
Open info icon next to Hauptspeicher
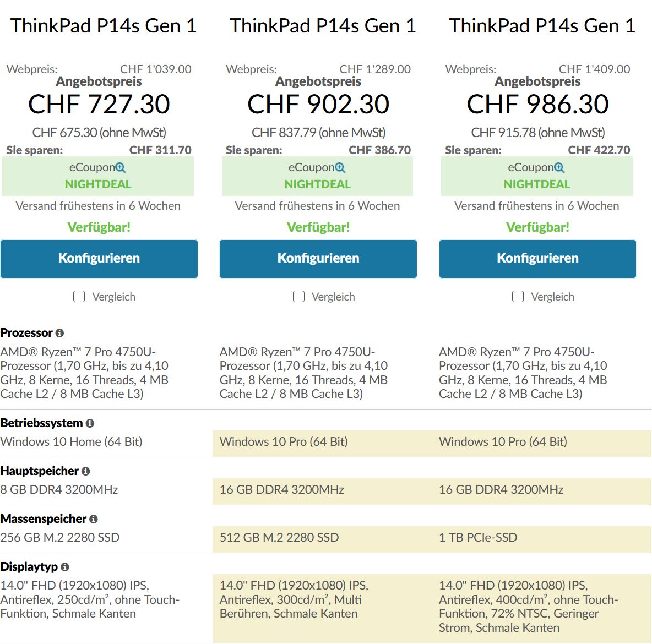click(x=86, y=471)
